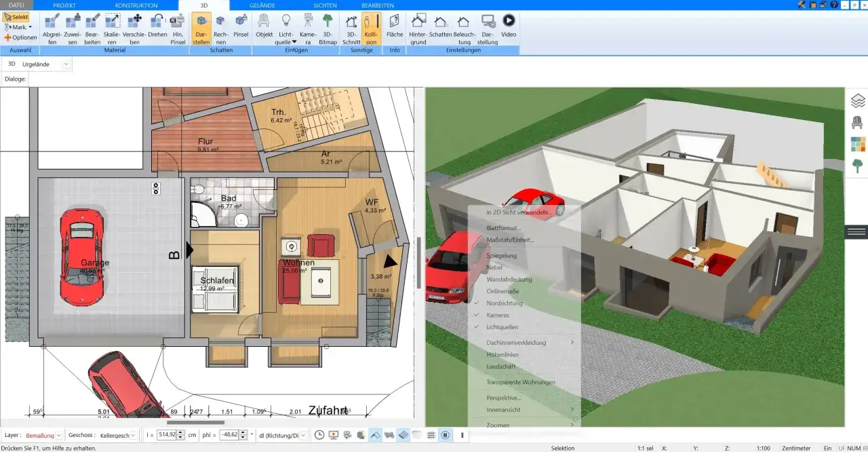Open the Lichtquelle dropdown

click(x=285, y=29)
